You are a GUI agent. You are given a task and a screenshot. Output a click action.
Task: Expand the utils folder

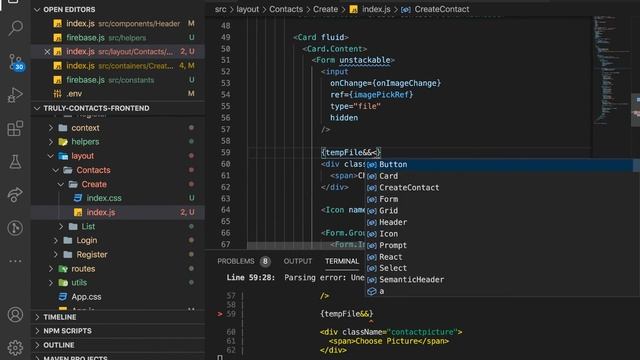(x=51, y=282)
